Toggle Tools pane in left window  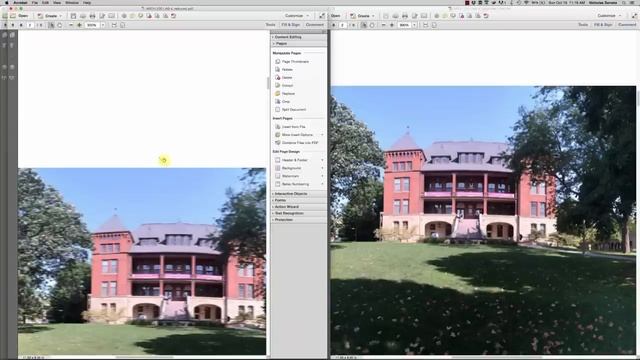(x=271, y=25)
